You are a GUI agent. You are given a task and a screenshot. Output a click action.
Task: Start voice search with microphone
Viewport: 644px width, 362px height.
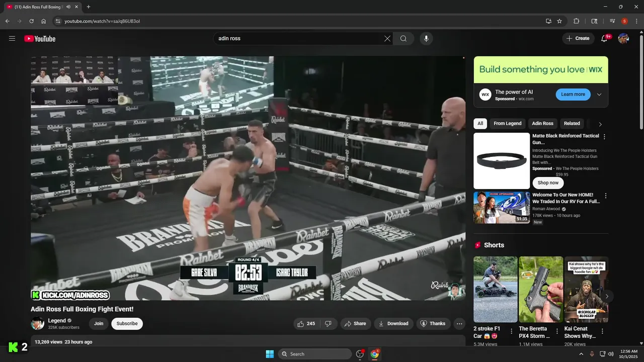click(x=426, y=39)
